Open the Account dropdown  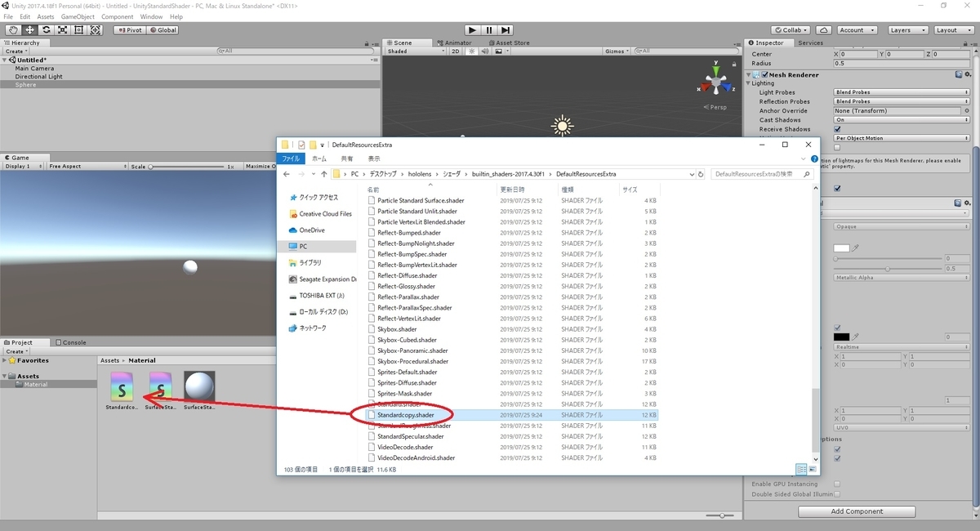coord(856,30)
